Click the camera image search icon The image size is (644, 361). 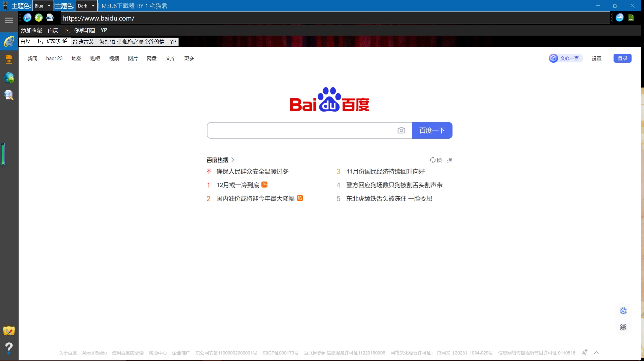[x=401, y=130]
